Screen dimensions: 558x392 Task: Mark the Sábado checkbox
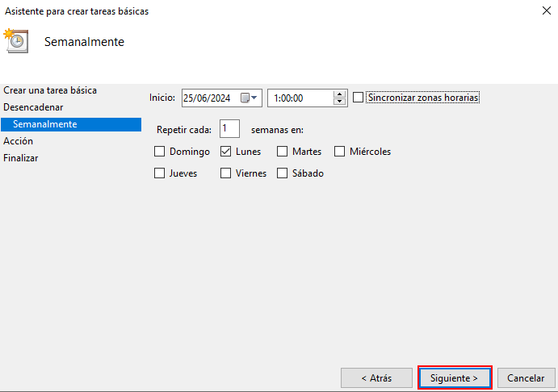(x=283, y=173)
